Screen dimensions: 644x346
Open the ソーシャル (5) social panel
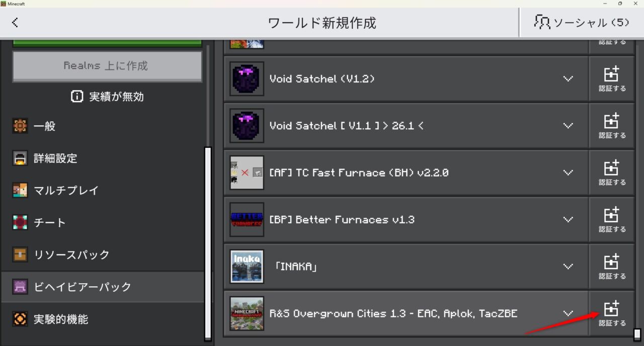582,23
